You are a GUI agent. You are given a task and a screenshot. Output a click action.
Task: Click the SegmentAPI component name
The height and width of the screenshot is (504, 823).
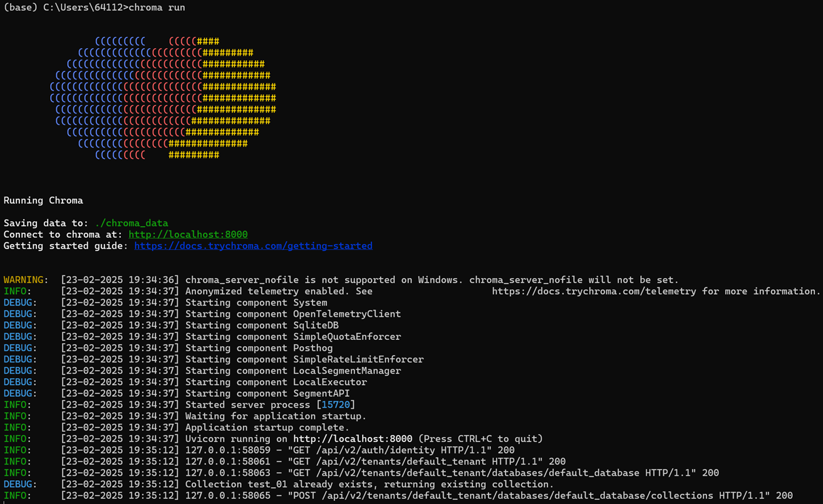321,393
